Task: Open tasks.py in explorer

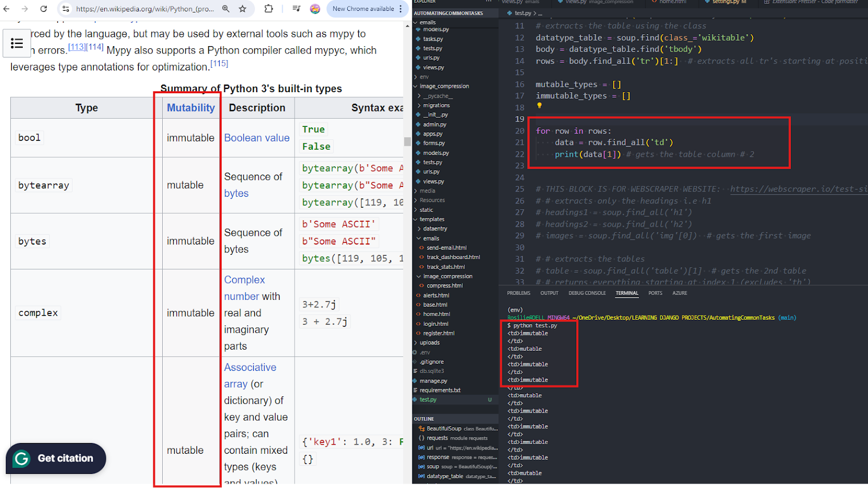Action: click(433, 39)
